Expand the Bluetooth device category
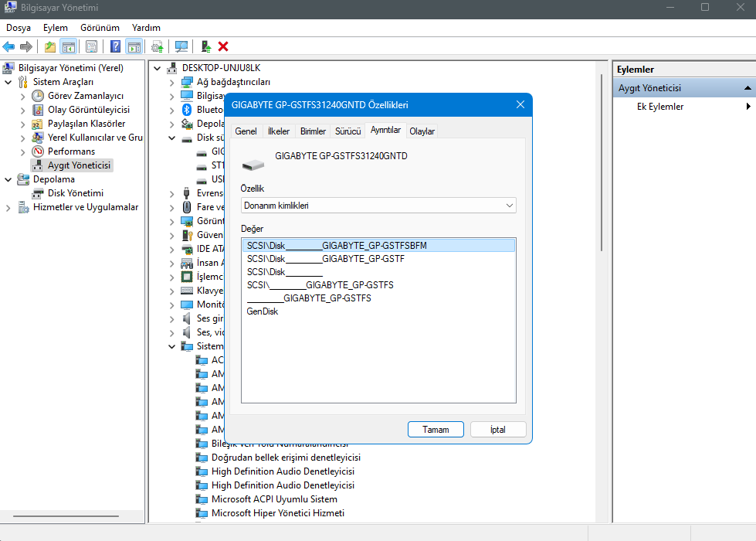 171,111
